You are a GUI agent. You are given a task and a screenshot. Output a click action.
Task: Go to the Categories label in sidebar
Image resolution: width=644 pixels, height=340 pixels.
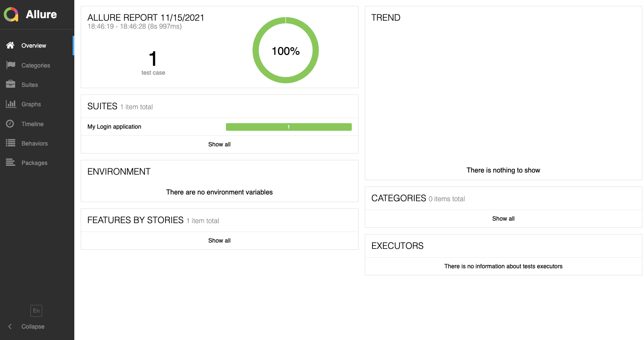pos(36,65)
